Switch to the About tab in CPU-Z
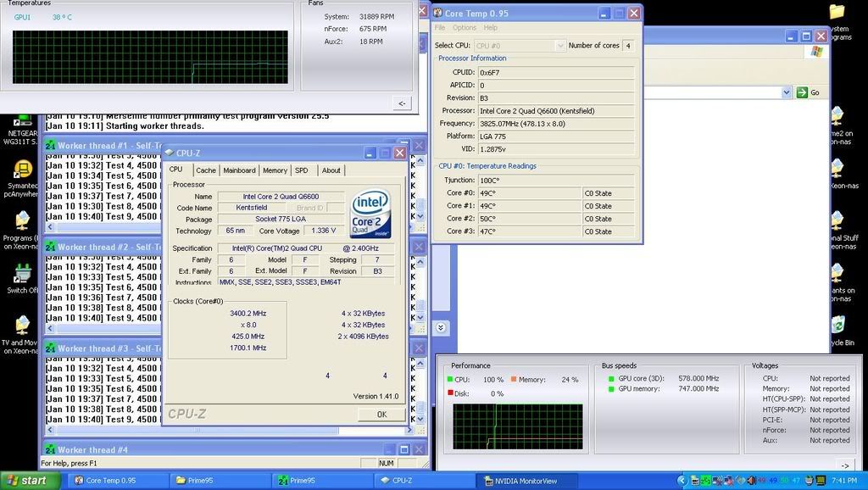868x490 pixels. coord(331,170)
